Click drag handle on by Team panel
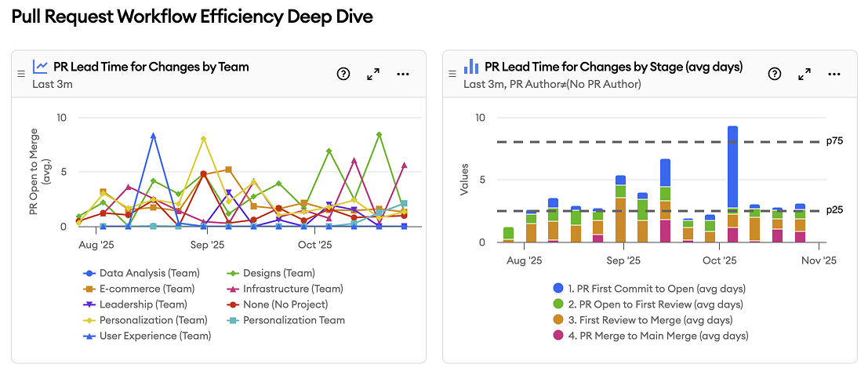Image resolution: width=868 pixels, height=375 pixels. click(x=21, y=74)
